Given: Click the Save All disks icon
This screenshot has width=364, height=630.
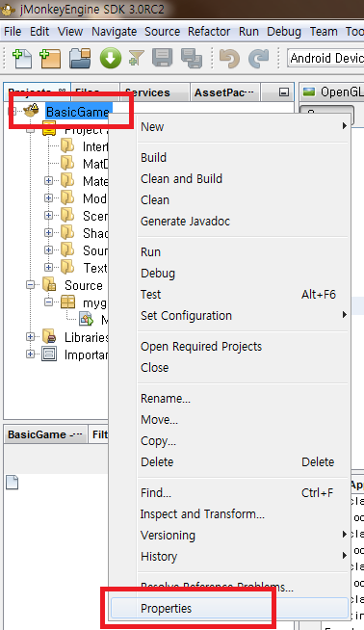Looking at the screenshot, I should (192, 59).
